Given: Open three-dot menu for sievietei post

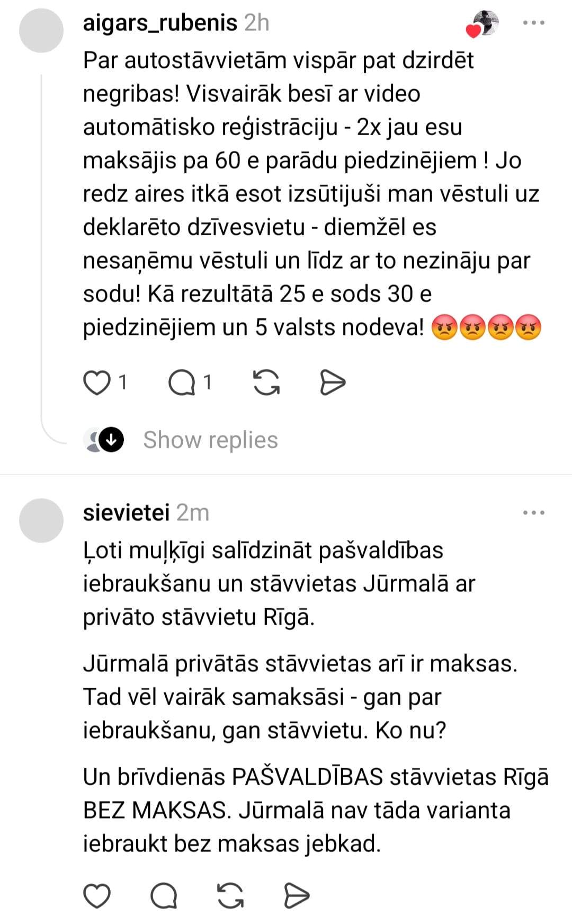Looking at the screenshot, I should point(533,512).
